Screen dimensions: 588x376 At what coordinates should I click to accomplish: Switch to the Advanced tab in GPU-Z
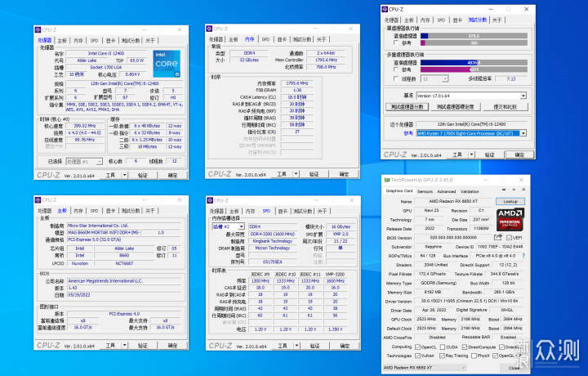coord(447,191)
